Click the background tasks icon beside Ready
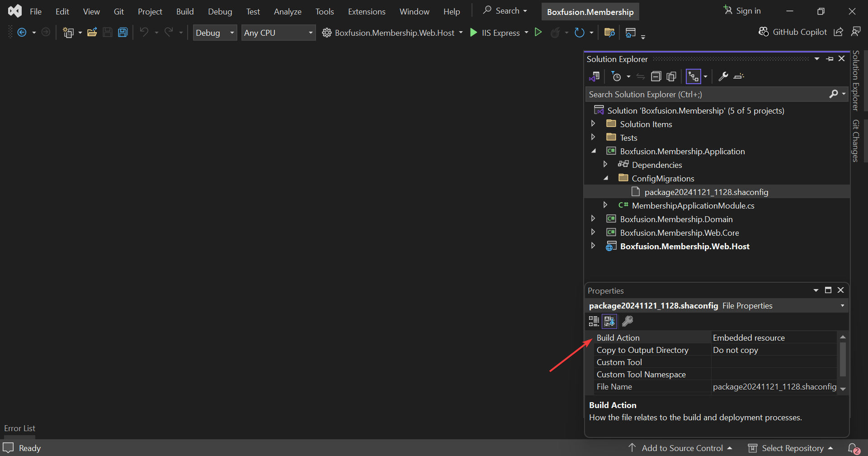This screenshot has width=868, height=456. [9, 448]
